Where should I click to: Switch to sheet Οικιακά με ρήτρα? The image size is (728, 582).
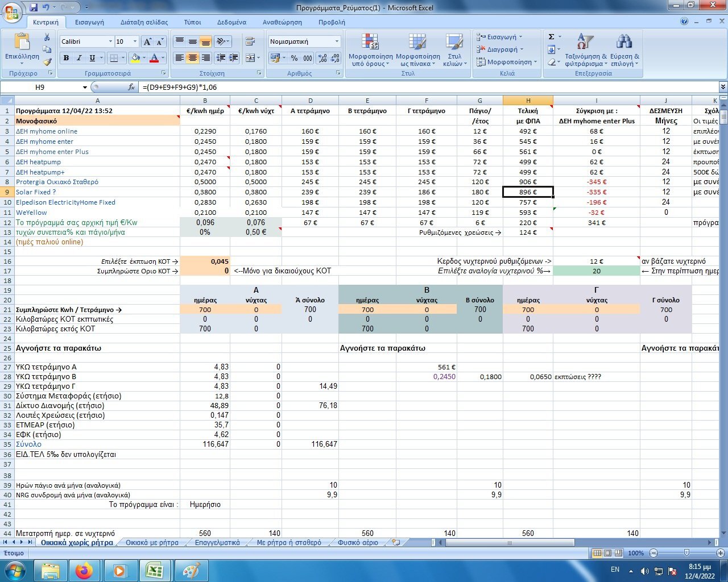pyautogui.click(x=152, y=543)
